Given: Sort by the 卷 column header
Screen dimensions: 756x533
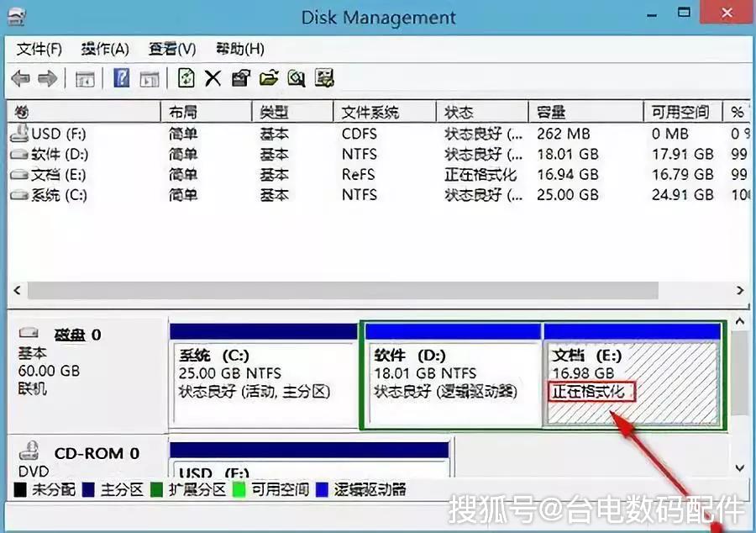Looking at the screenshot, I should pos(83,113).
